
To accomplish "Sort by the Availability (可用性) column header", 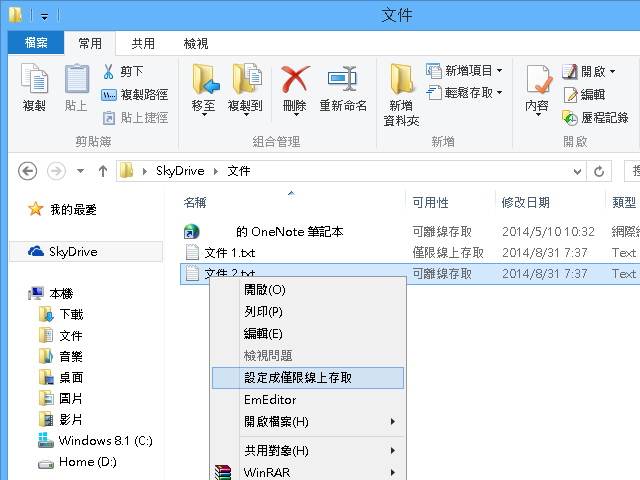I will click(x=430, y=202).
